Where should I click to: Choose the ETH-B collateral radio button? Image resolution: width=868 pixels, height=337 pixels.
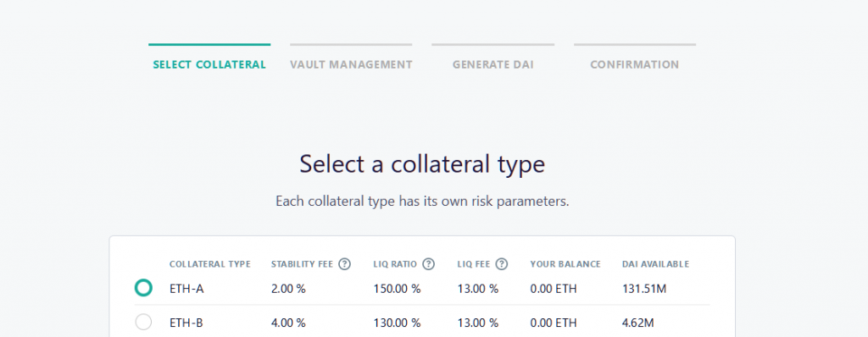click(x=143, y=322)
